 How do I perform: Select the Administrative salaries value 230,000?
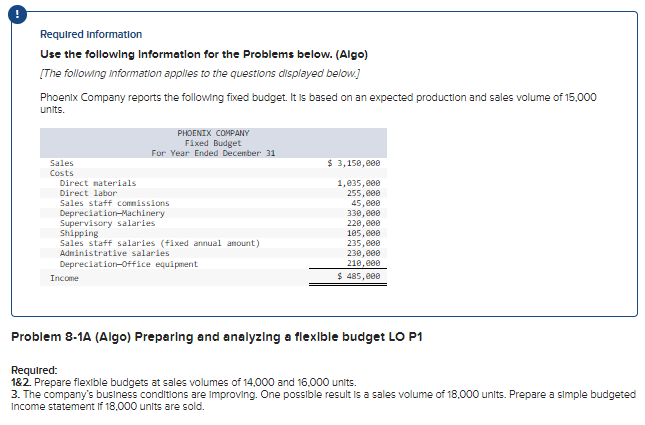[364, 253]
